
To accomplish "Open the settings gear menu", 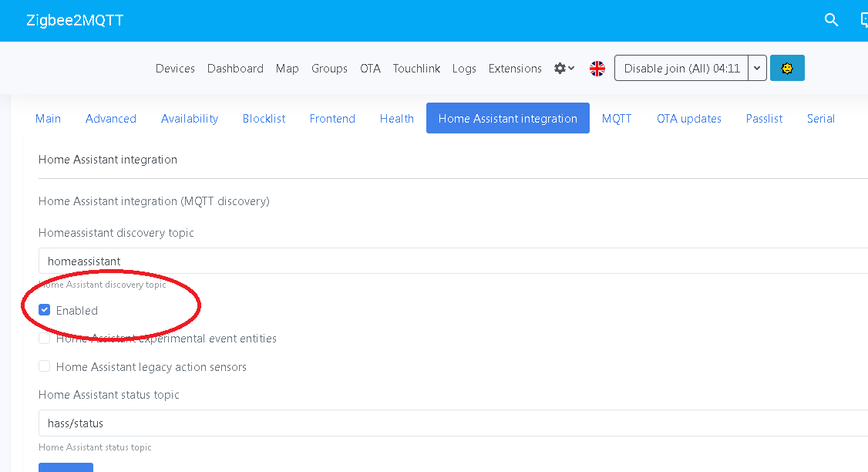I will click(564, 68).
